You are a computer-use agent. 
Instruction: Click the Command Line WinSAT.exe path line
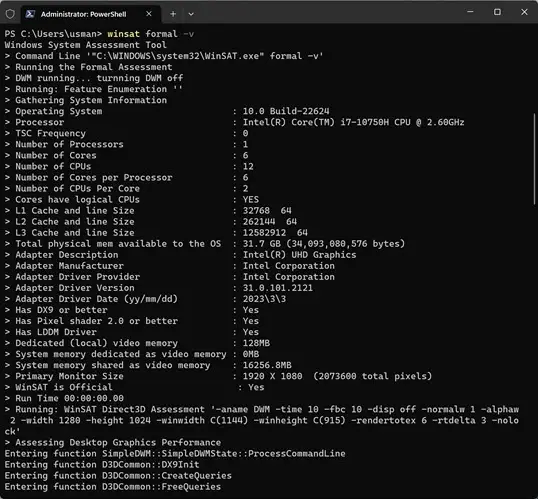click(x=164, y=56)
